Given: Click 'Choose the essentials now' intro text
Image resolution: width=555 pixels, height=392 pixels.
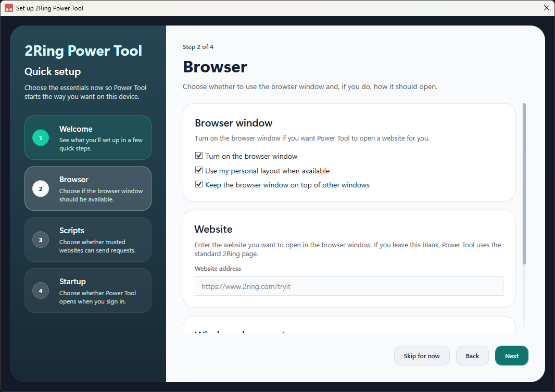Looking at the screenshot, I should [85, 92].
